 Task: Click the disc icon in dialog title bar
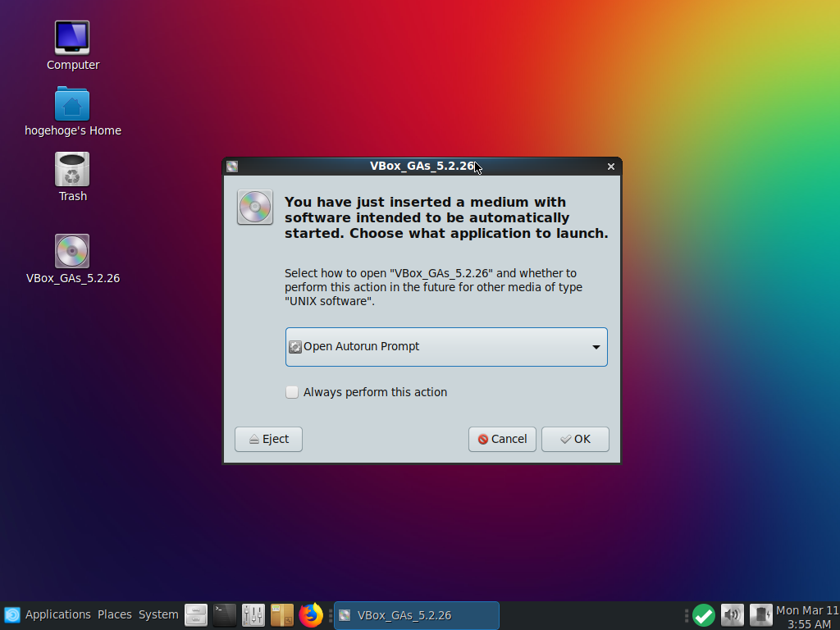[x=232, y=167]
